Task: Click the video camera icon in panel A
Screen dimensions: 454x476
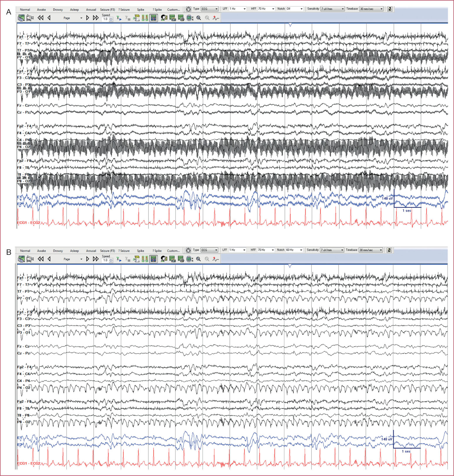Action: [x=30, y=18]
